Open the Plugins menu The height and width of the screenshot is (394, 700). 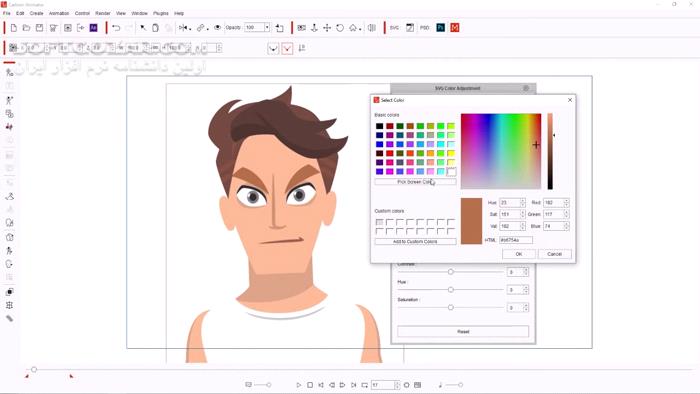coord(161,13)
